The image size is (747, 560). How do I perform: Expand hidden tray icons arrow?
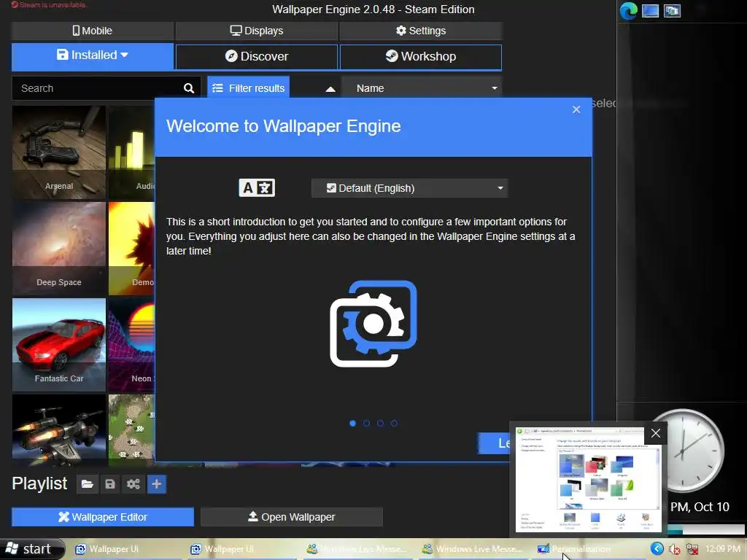point(657,549)
